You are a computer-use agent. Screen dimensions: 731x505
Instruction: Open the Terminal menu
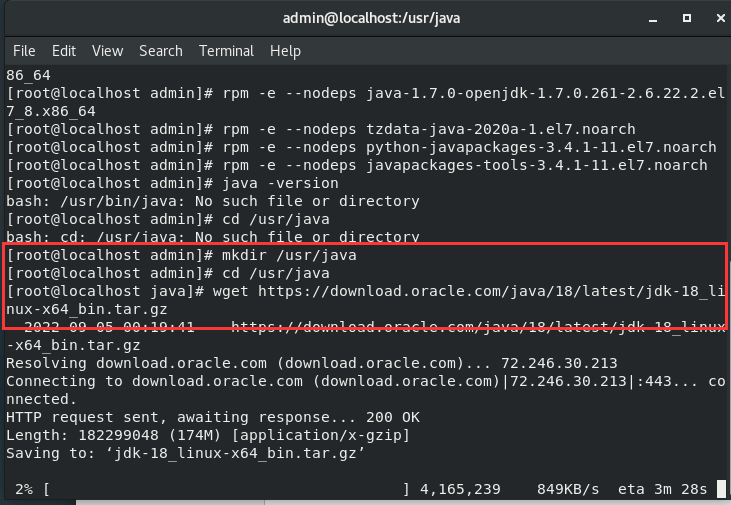click(226, 50)
